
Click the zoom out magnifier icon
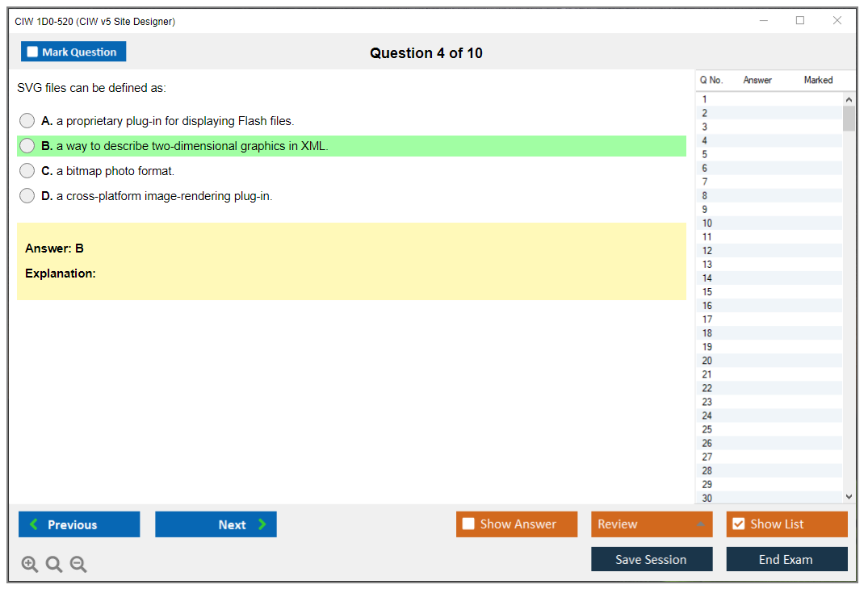[78, 565]
